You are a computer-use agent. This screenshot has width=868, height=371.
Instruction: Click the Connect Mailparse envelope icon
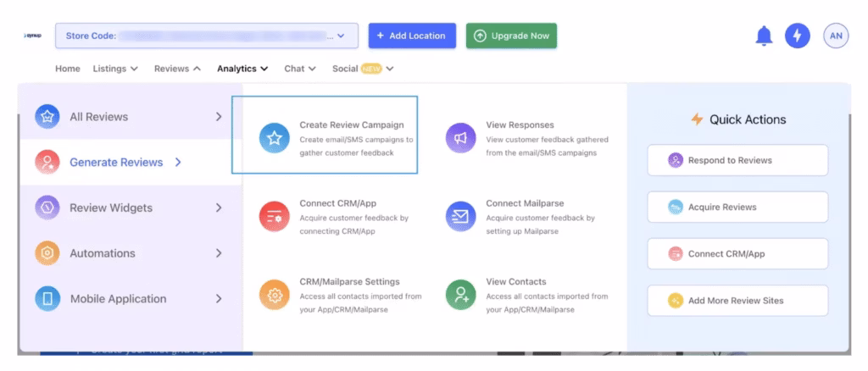tap(460, 216)
